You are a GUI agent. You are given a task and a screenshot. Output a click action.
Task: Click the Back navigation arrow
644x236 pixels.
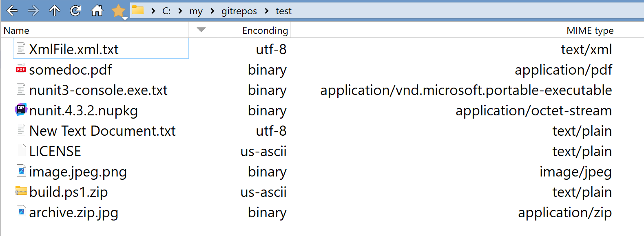point(12,11)
